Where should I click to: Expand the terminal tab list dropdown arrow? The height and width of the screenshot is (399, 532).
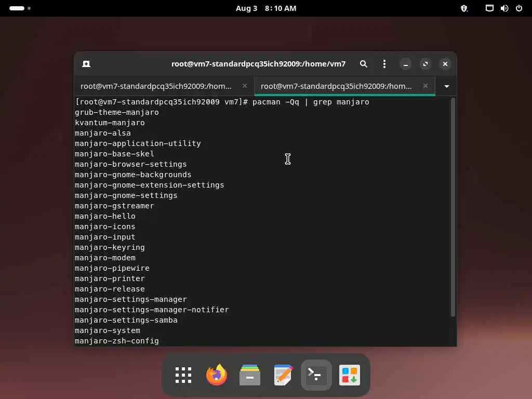446,87
